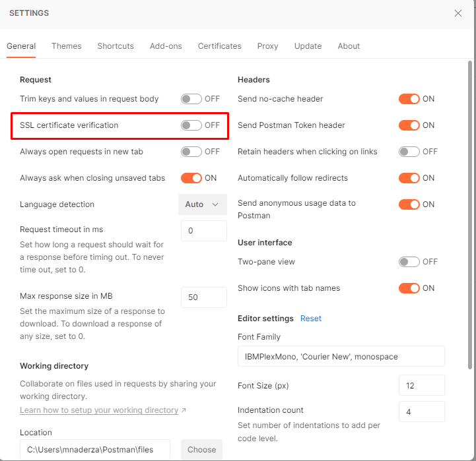476x461 pixels.
Task: Click the Font Family input field
Action: [341, 356]
